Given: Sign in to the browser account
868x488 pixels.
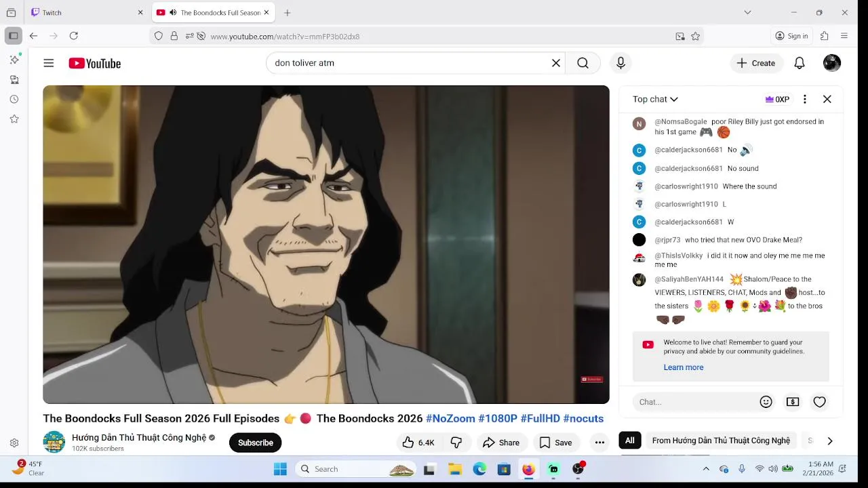Looking at the screenshot, I should click(x=792, y=36).
